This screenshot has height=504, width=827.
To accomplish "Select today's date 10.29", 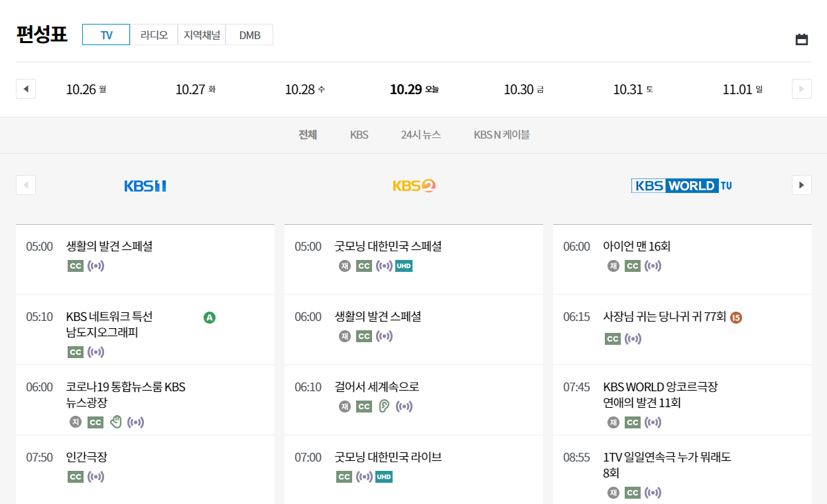I will [x=414, y=89].
